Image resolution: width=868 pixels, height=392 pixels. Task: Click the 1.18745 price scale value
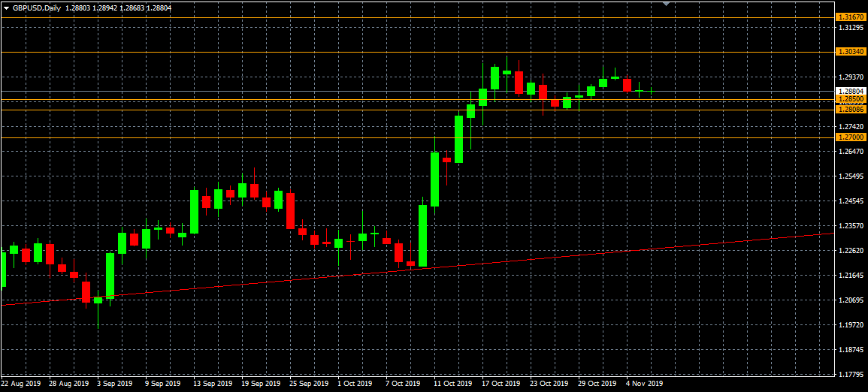coord(851,350)
